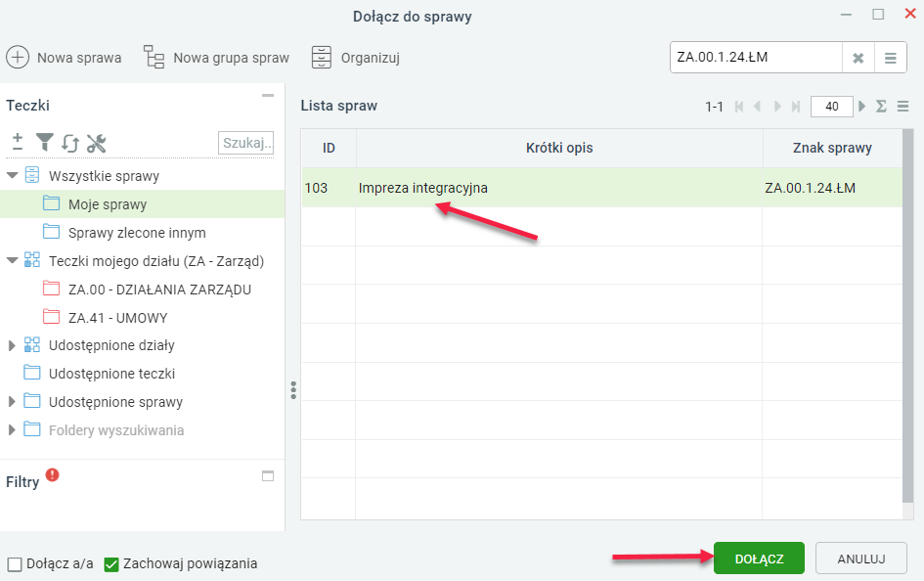
Task: Click the green DOŁĄCZ button
Action: tap(759, 559)
